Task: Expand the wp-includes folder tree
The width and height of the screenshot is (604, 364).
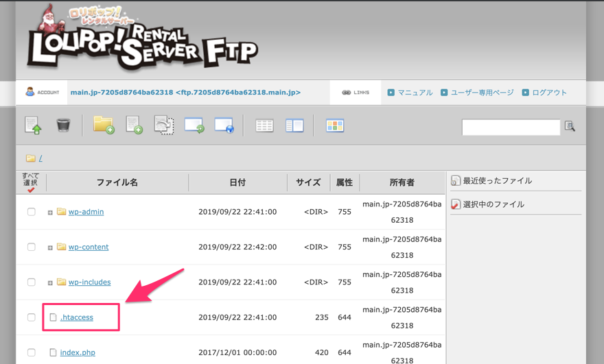Action: coord(50,282)
